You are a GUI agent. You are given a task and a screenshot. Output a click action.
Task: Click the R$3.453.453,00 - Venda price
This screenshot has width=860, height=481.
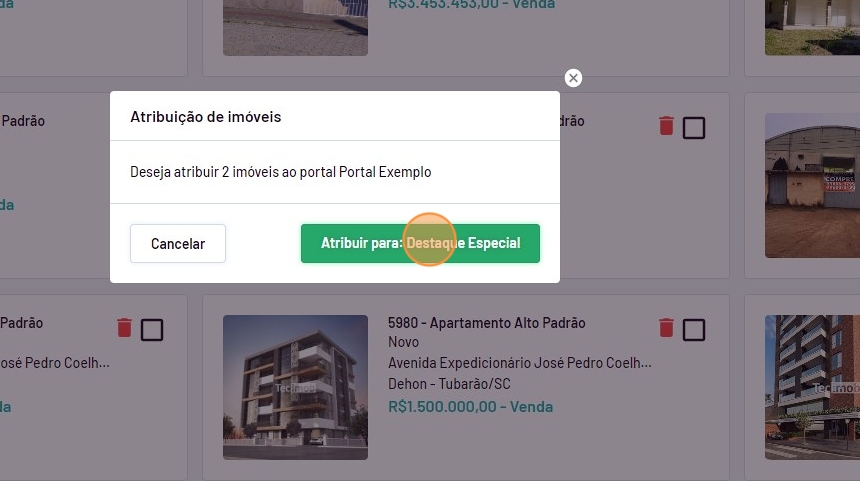click(471, 4)
